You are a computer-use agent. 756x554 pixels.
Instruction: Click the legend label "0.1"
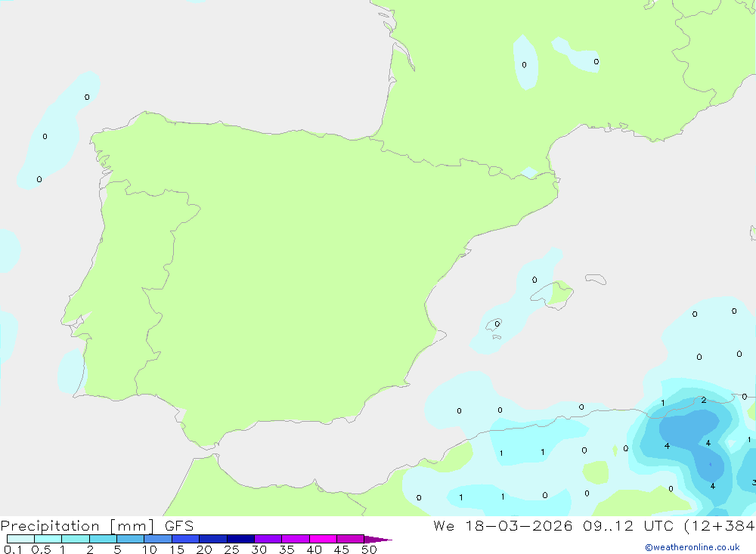pyautogui.click(x=13, y=549)
